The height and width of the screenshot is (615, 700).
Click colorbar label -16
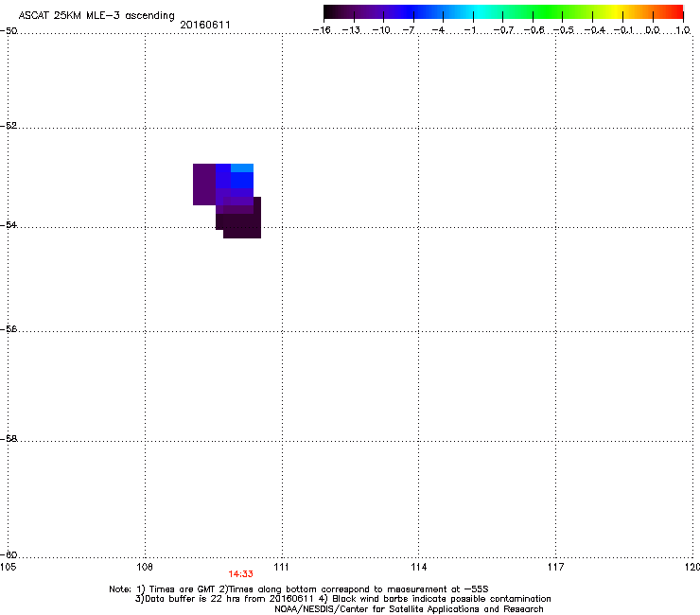pyautogui.click(x=322, y=30)
